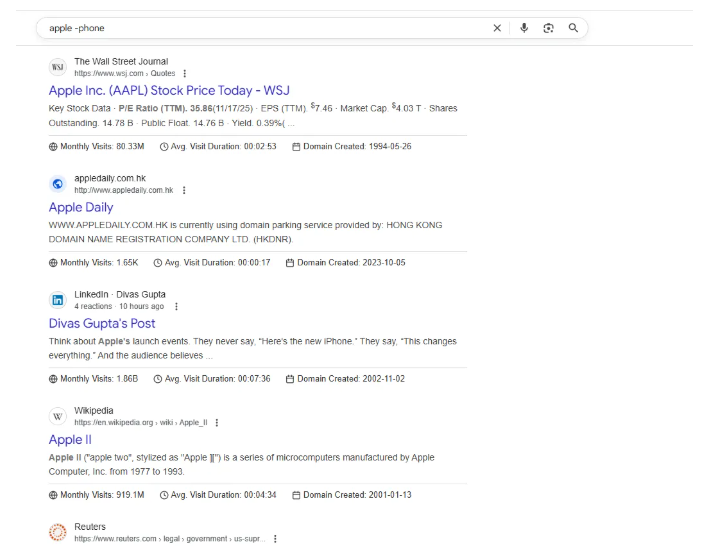
Task: Click the magnifying glass search icon
Action: [x=573, y=28]
